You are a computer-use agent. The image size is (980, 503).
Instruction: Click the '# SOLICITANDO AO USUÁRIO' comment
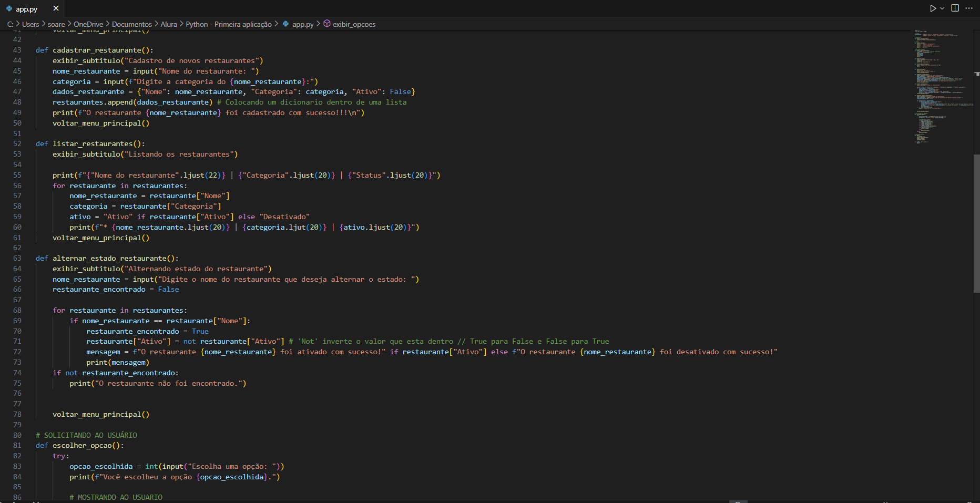pyautogui.click(x=86, y=435)
